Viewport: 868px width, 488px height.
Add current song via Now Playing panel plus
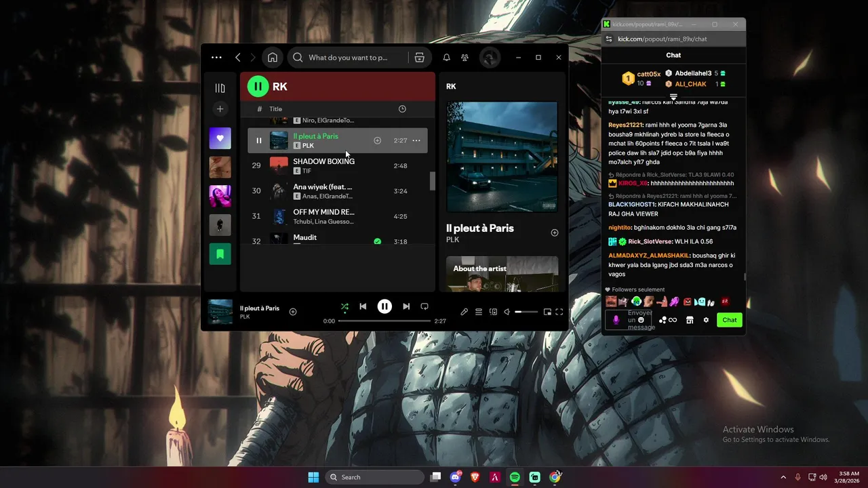tap(554, 232)
